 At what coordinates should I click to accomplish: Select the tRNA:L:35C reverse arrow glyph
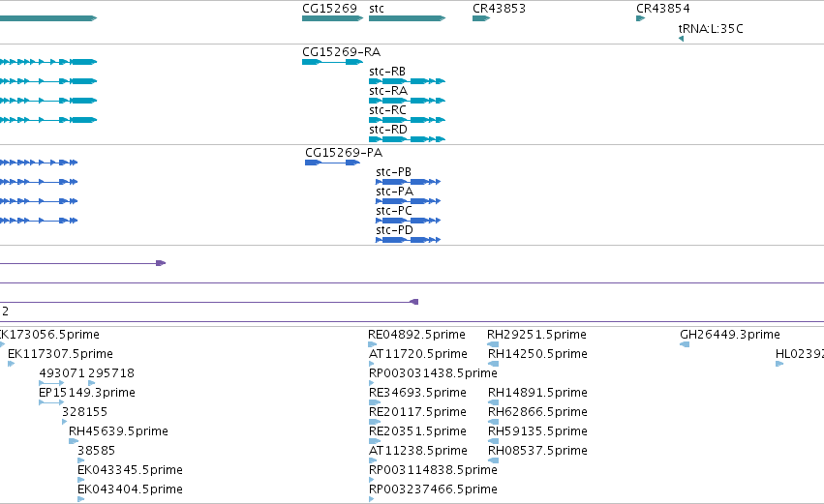tap(681, 39)
